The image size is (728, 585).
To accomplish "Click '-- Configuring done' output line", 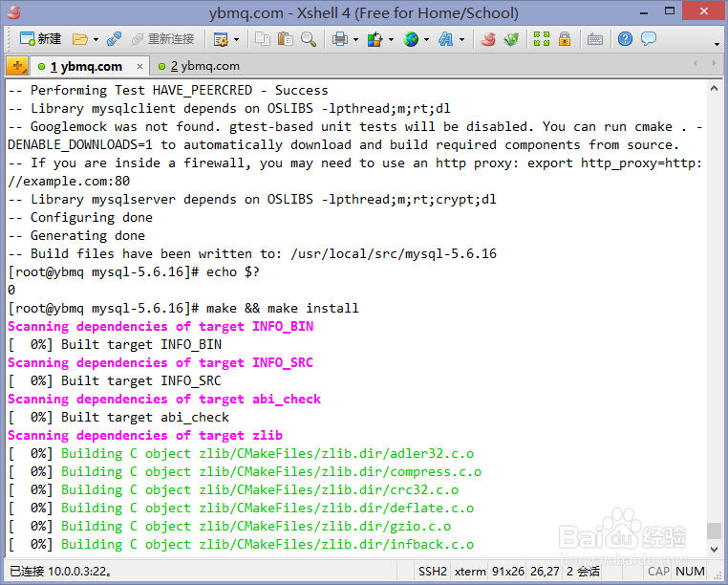I will (x=80, y=217).
